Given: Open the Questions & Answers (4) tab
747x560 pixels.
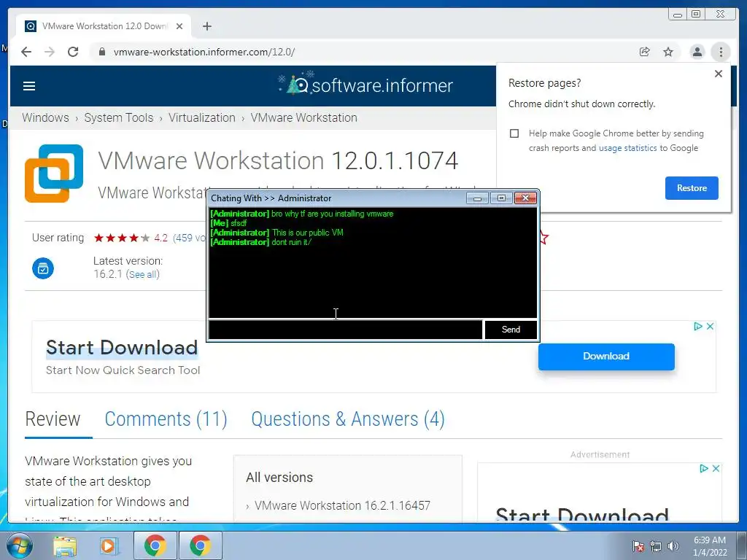Looking at the screenshot, I should (x=348, y=419).
